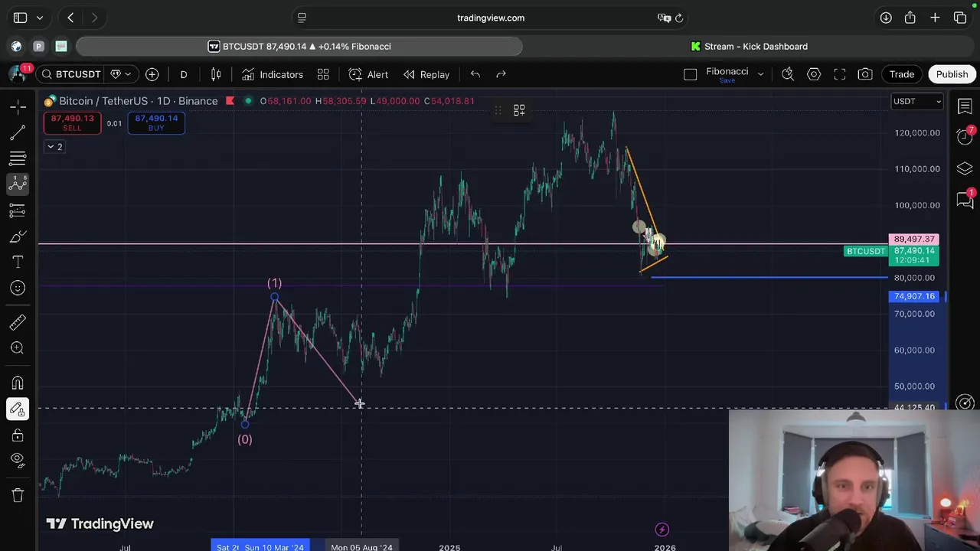Click the Publish button
This screenshot has width=980, height=551.
[x=952, y=74]
